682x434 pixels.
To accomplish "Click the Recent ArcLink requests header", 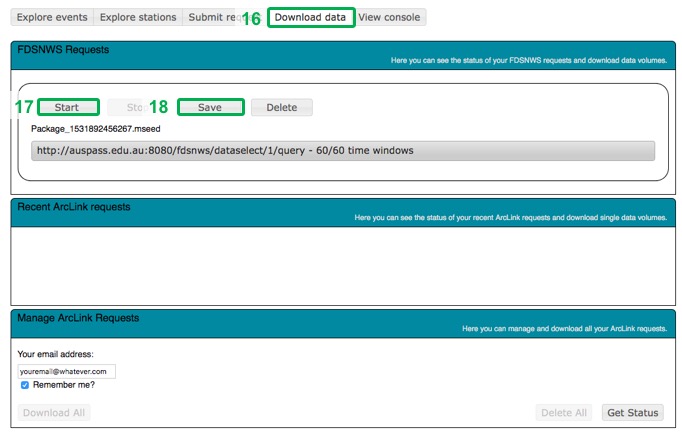I will tap(340, 212).
